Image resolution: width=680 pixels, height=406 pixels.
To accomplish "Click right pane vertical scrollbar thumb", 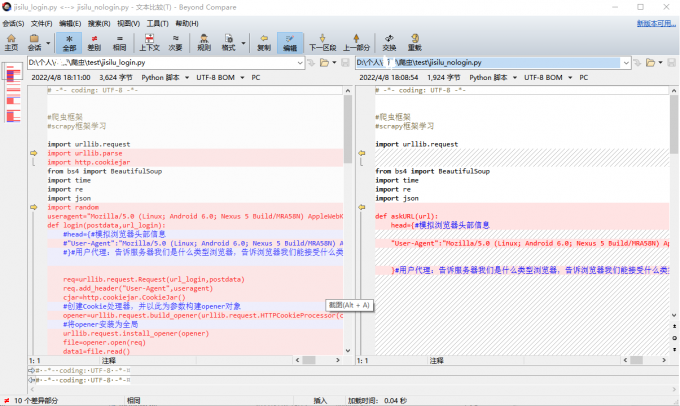I will pyautogui.click(x=673, y=125).
